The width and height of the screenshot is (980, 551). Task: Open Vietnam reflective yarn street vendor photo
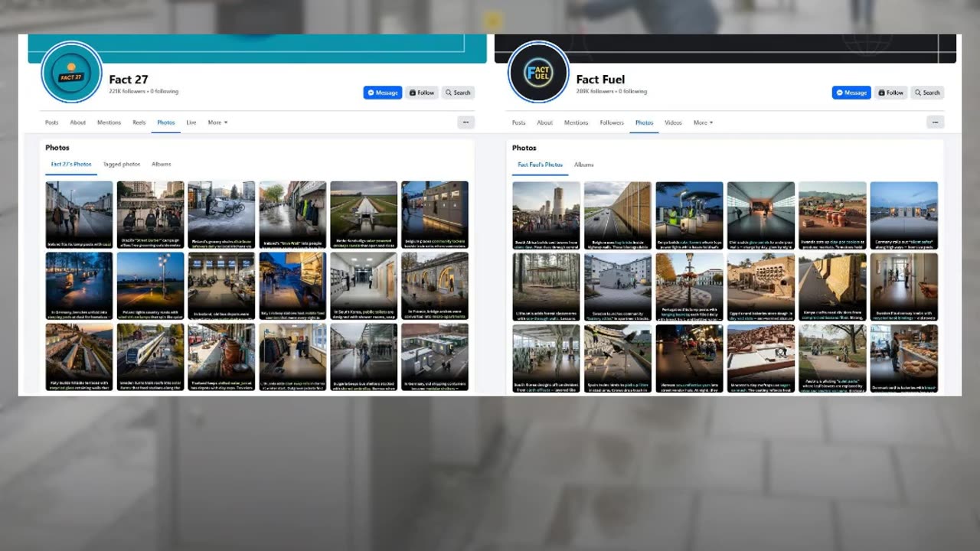pos(689,358)
